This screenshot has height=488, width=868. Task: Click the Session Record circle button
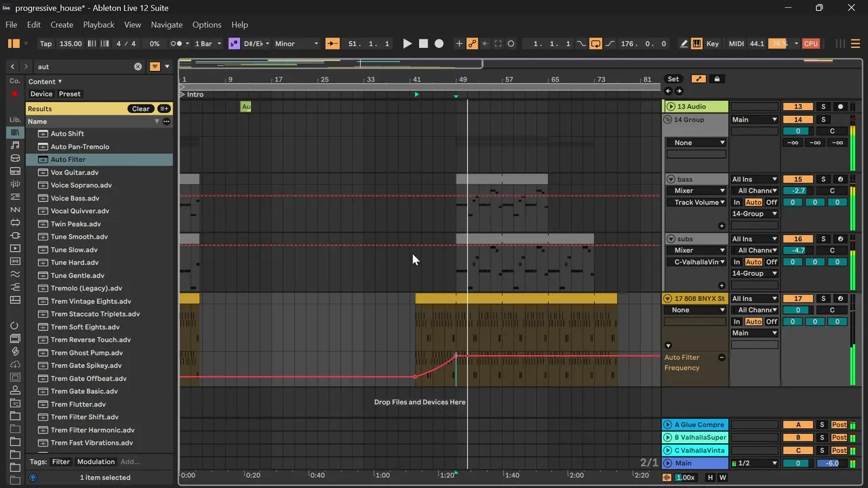[511, 43]
